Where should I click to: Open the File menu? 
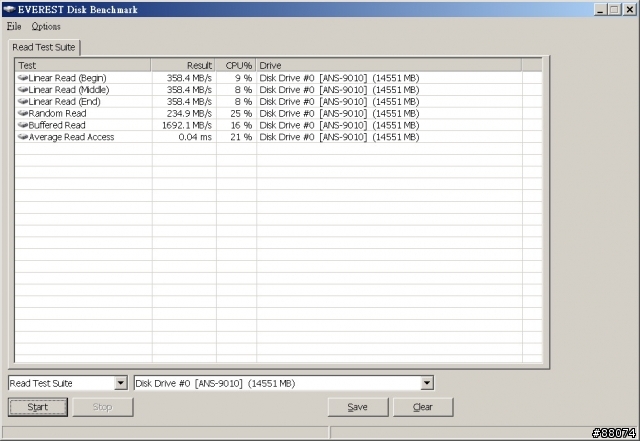pos(14,27)
